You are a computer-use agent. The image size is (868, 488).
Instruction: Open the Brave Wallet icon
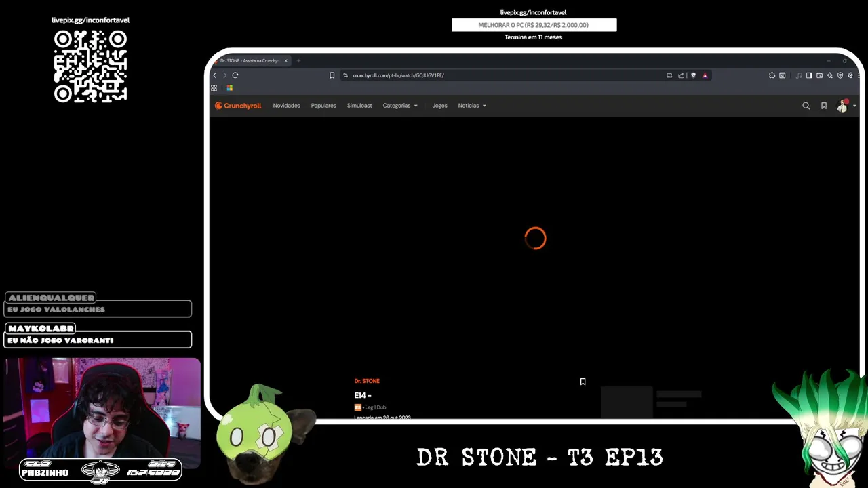pyautogui.click(x=819, y=75)
